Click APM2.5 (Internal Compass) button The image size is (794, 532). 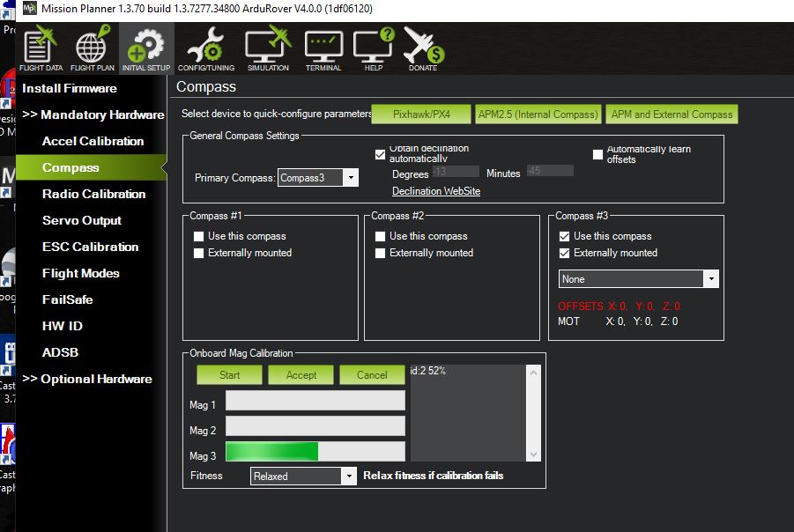[538, 115]
